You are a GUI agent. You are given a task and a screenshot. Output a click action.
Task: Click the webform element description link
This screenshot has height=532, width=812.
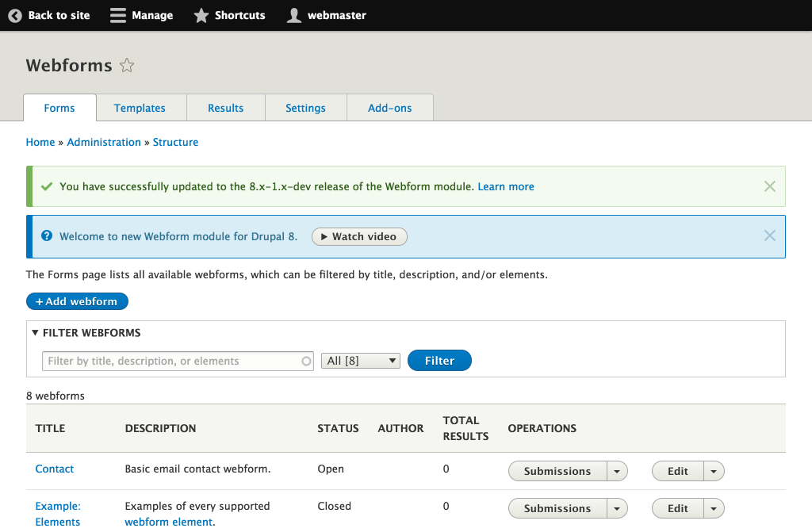pyautogui.click(x=169, y=522)
